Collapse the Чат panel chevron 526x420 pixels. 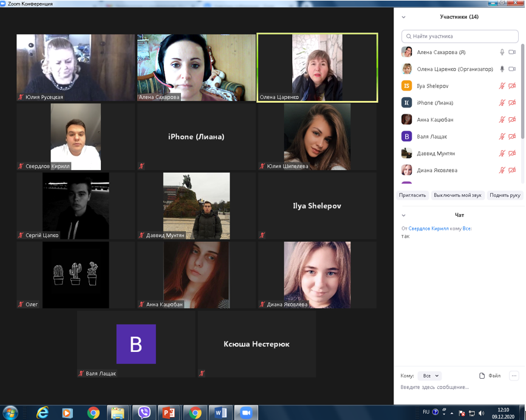[404, 215]
